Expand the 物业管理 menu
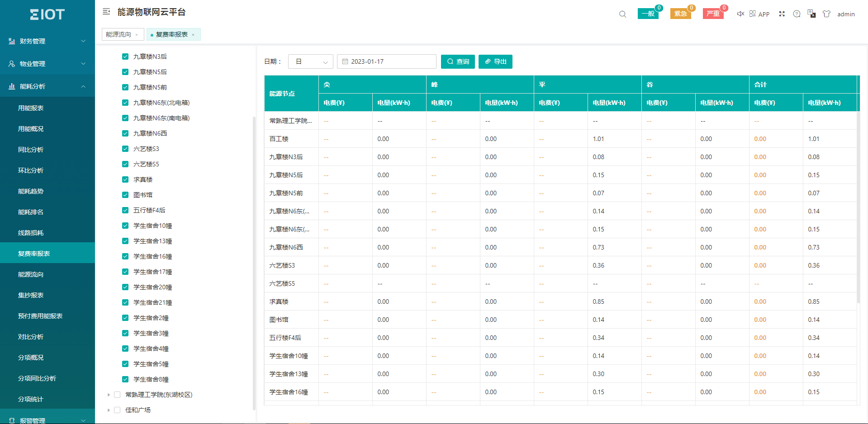 47,64
